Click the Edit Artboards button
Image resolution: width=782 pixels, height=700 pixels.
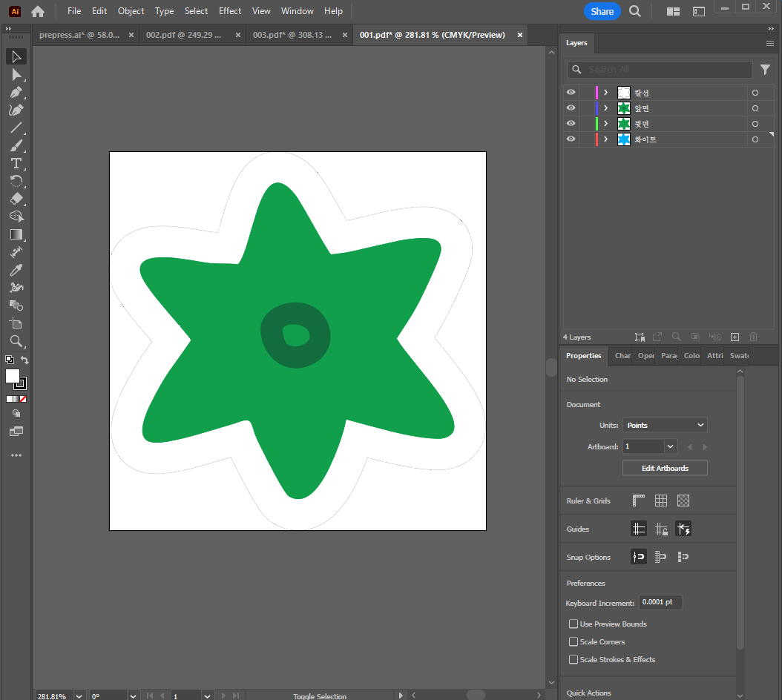coord(665,468)
